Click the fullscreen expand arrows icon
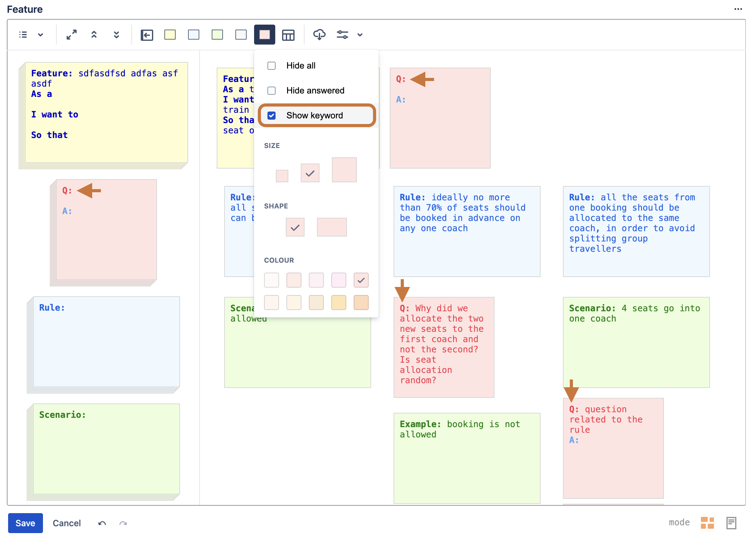The image size is (756, 539). coord(71,35)
